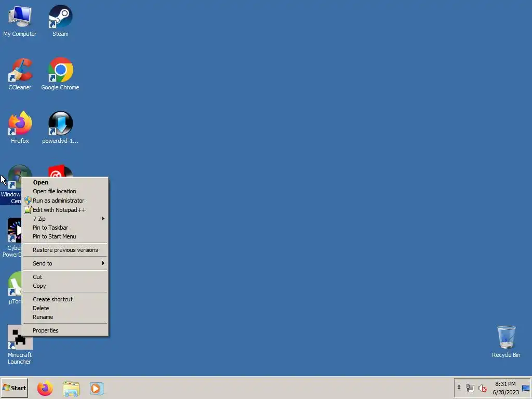This screenshot has height=399, width=532.
Task: Launch Firefox from the taskbar
Action: [x=45, y=388]
